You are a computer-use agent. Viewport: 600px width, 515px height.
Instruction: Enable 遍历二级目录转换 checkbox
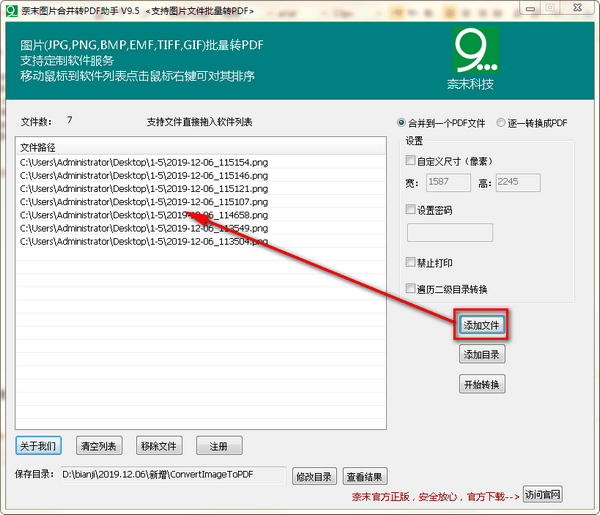(x=410, y=289)
